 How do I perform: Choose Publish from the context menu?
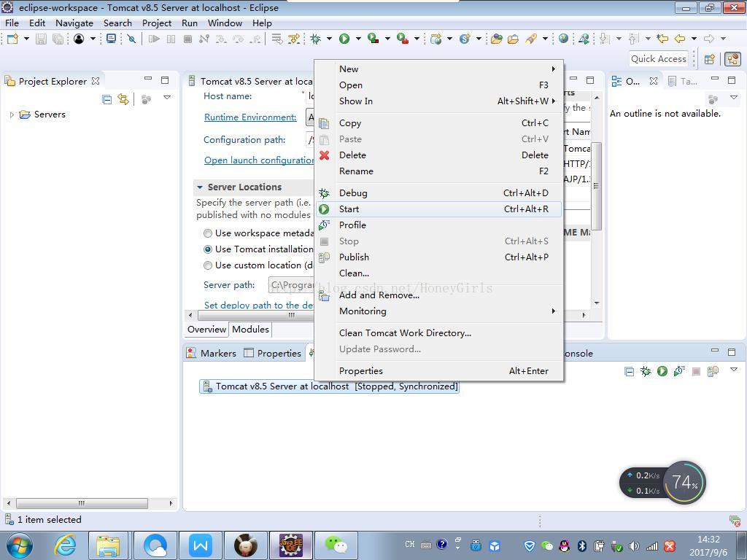[438, 257]
